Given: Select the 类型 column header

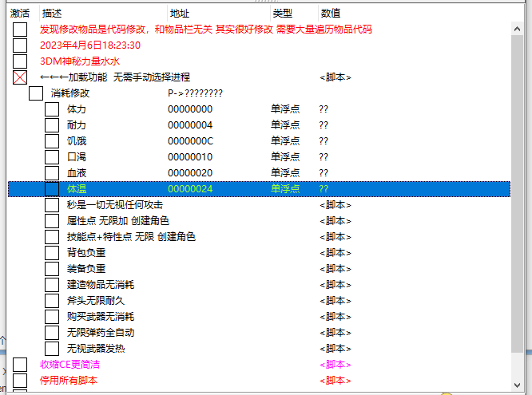Looking at the screenshot, I should pos(283,14).
